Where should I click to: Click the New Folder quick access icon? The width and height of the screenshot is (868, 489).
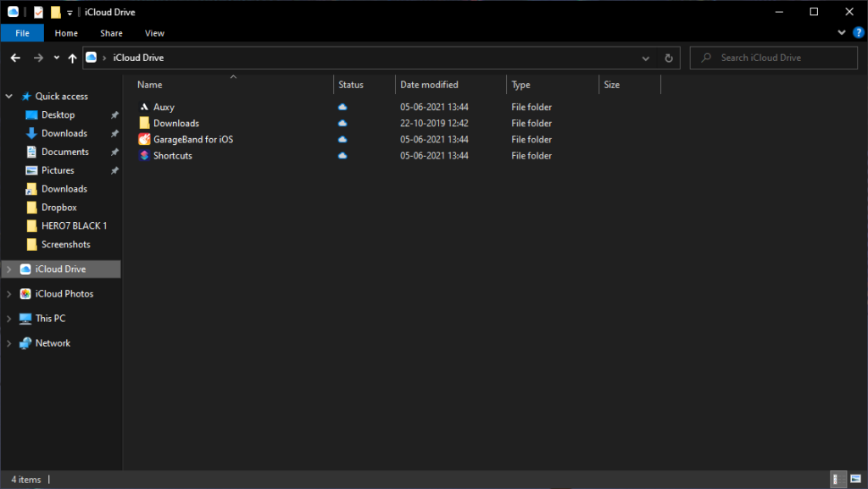[x=55, y=11]
